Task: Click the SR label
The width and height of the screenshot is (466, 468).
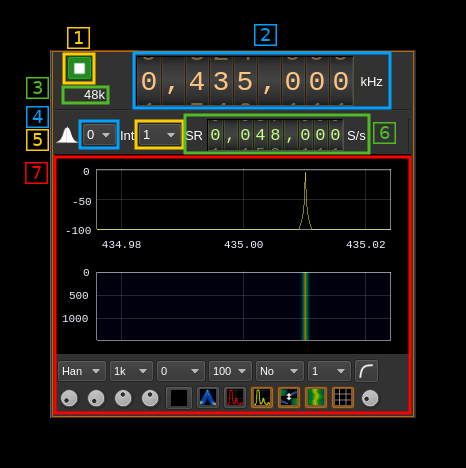Action: tap(194, 136)
